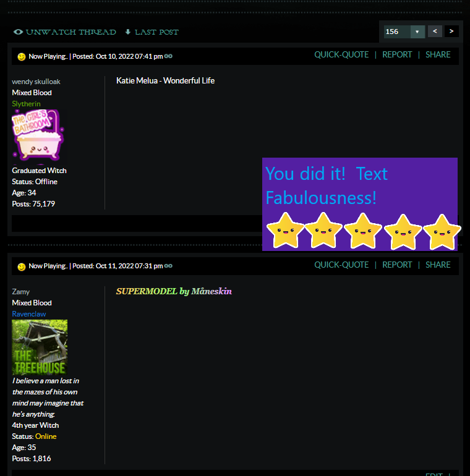Share the Oct 10 post
Screen dimensions: 470x476
click(438, 54)
